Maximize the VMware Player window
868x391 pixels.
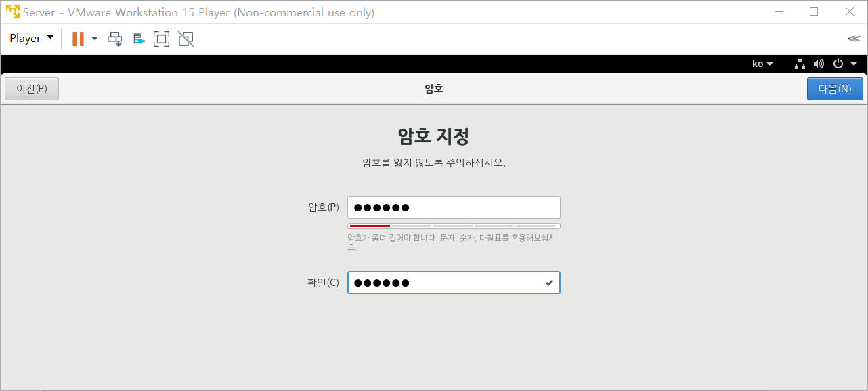[x=814, y=12]
